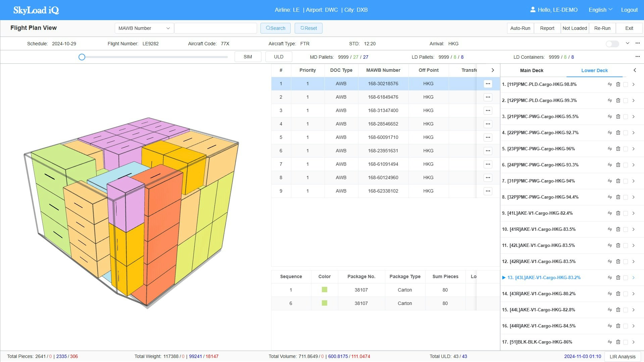This screenshot has width=644, height=362.
Task: Click swap icon for 42L AKE-V1 row
Action: click(610, 245)
